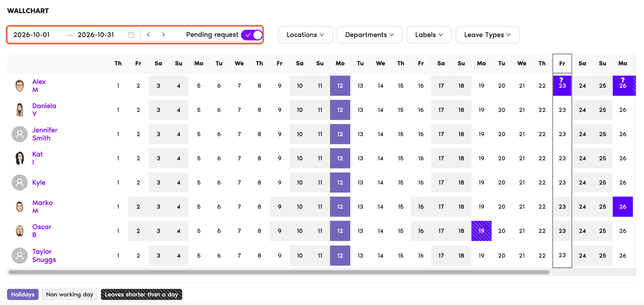
Task: Click the start date field 2026-10-01
Action: (x=32, y=35)
